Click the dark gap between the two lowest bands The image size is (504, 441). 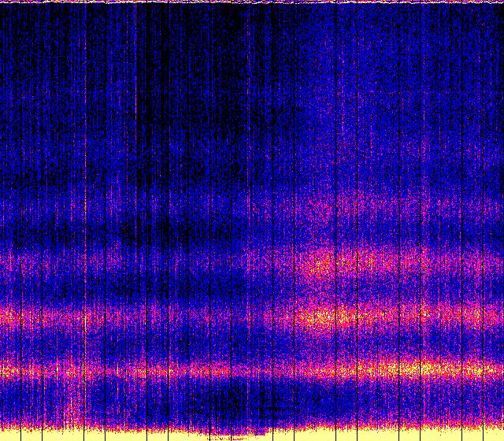coord(252,344)
